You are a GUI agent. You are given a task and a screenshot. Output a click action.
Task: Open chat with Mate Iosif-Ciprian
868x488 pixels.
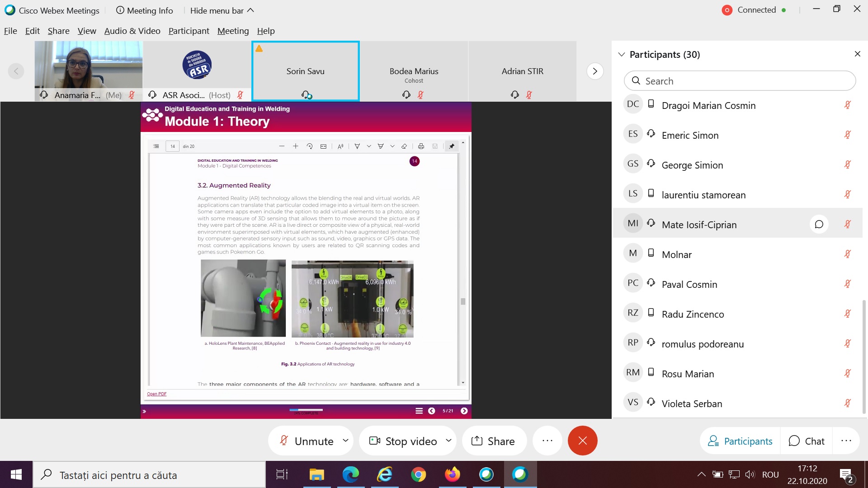pyautogui.click(x=819, y=225)
